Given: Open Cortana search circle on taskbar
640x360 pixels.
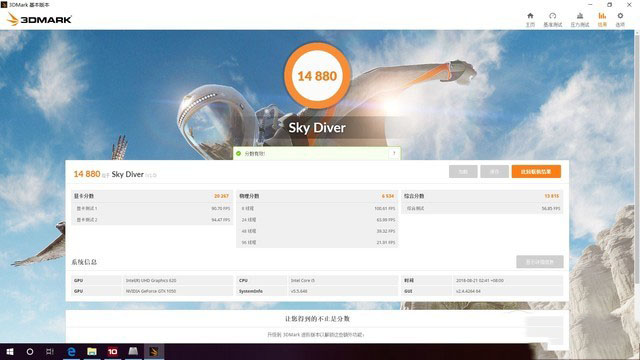Looking at the screenshot, I should click(30, 351).
